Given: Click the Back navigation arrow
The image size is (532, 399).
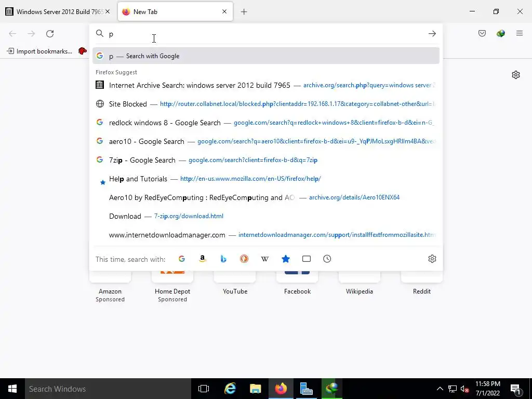Looking at the screenshot, I should point(12,34).
